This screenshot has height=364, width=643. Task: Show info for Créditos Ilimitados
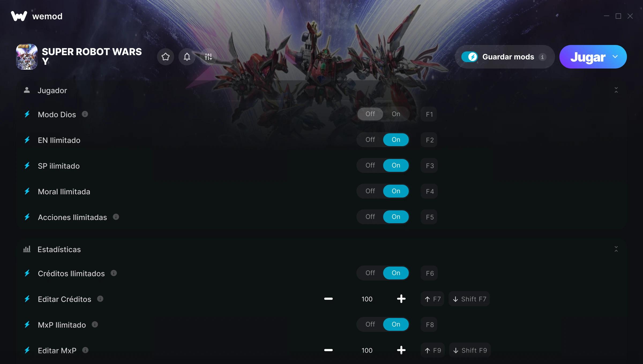tap(114, 273)
